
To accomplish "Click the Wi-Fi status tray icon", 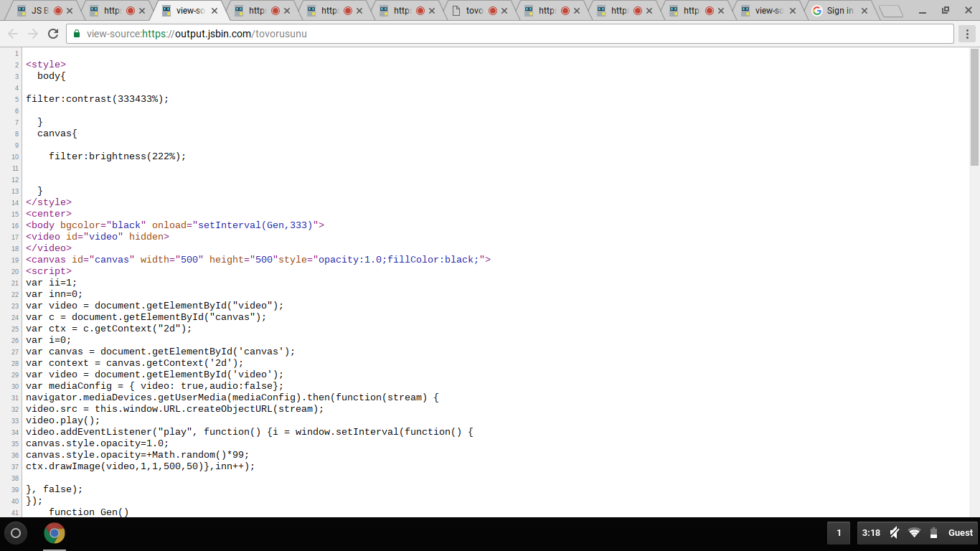I will 914,532.
